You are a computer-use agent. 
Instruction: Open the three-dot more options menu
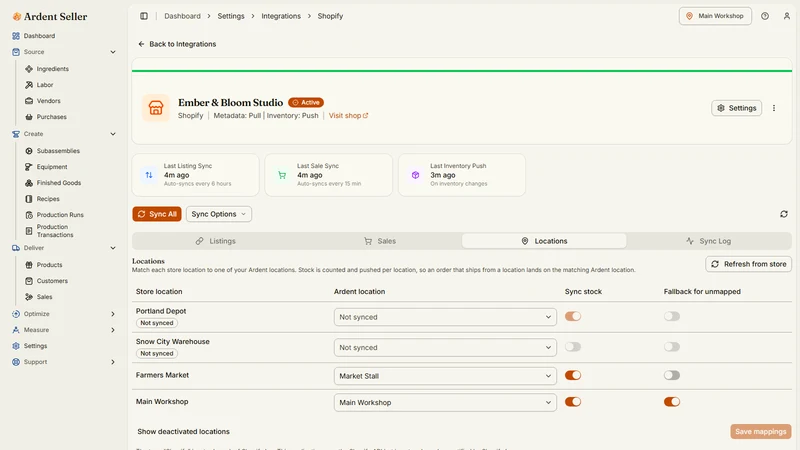(x=773, y=108)
